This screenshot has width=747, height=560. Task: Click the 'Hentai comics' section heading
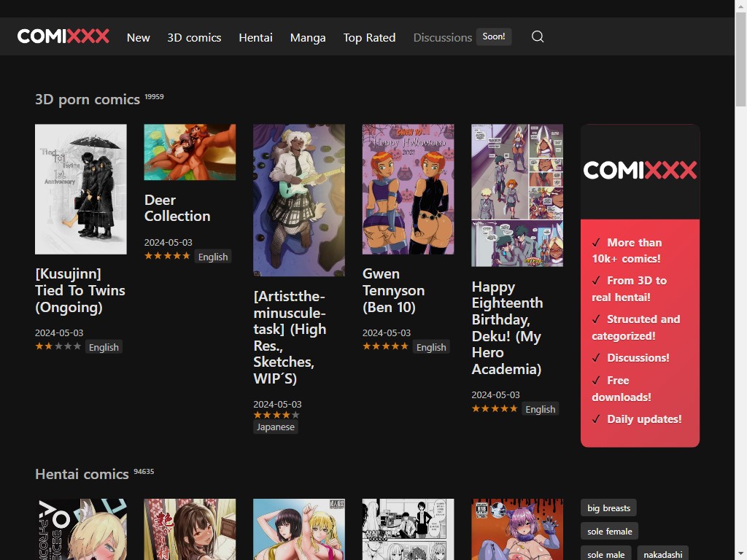coord(82,474)
